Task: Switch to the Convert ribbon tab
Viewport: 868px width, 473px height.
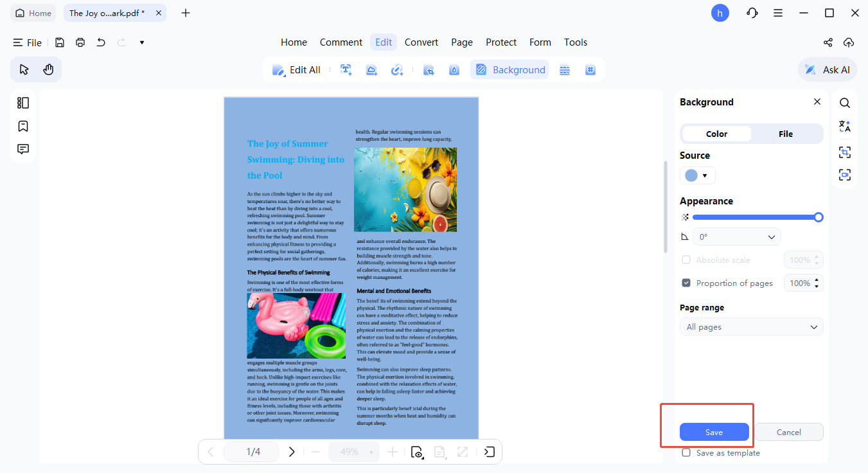Action: [421, 42]
